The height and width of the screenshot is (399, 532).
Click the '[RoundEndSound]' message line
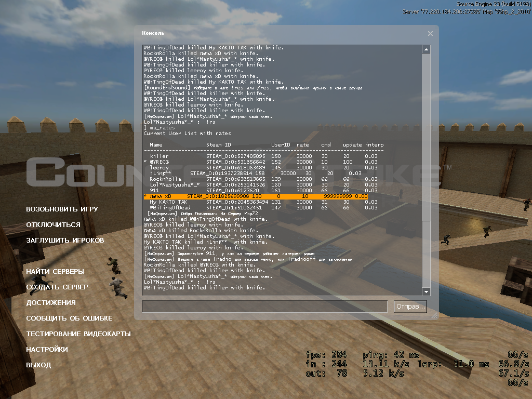[253, 88]
